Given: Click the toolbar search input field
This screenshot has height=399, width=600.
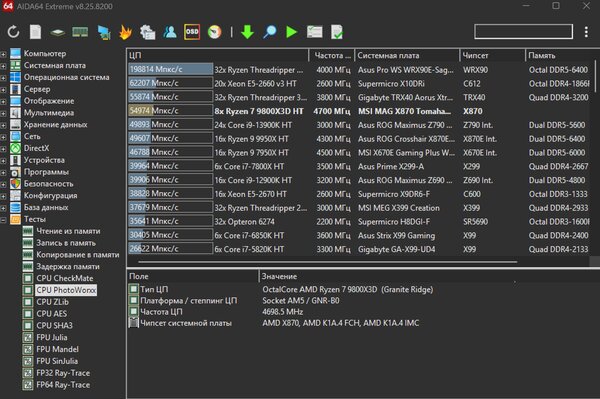Looking at the screenshot, I should 523,32.
